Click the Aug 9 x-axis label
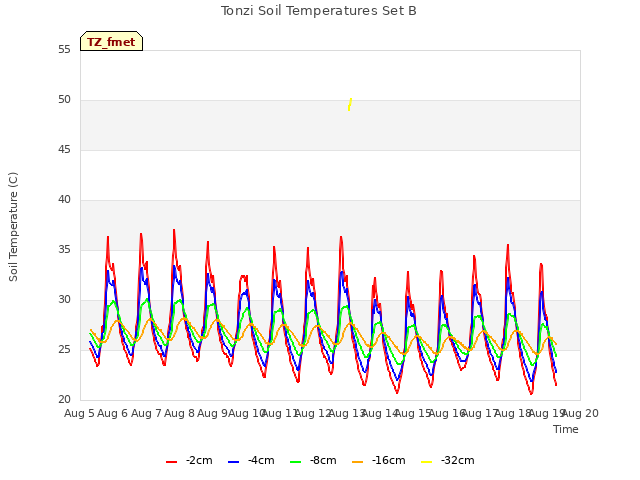 [212, 413]
